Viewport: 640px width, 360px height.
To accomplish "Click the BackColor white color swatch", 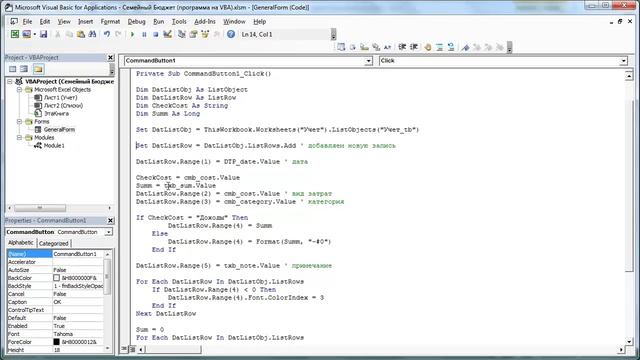I will 56,278.
